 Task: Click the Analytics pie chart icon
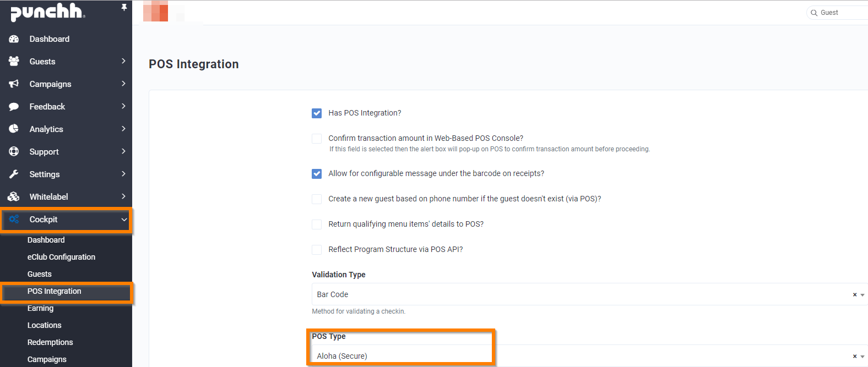point(14,129)
